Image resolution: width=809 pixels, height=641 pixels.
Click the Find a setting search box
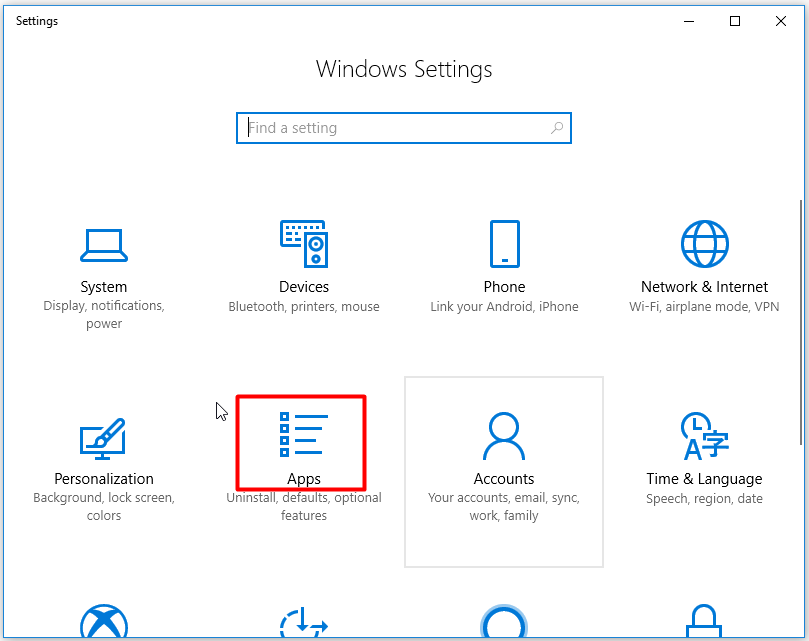click(x=404, y=127)
